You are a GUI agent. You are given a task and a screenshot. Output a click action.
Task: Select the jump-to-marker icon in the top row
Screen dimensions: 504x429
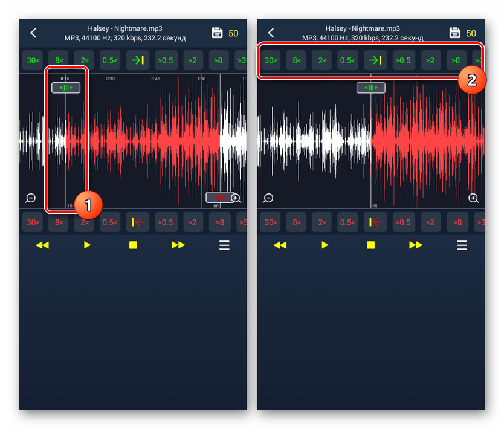[x=137, y=60]
